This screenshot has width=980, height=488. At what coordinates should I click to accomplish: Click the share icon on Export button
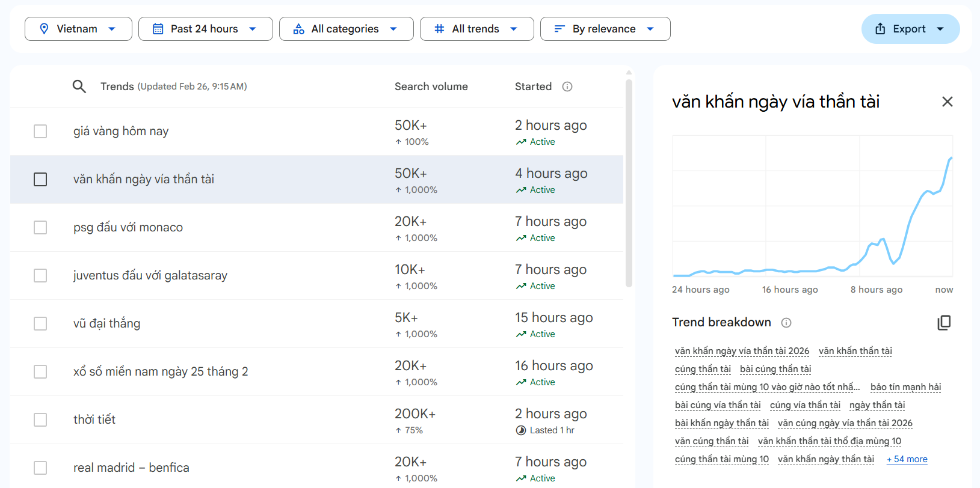click(x=880, y=29)
